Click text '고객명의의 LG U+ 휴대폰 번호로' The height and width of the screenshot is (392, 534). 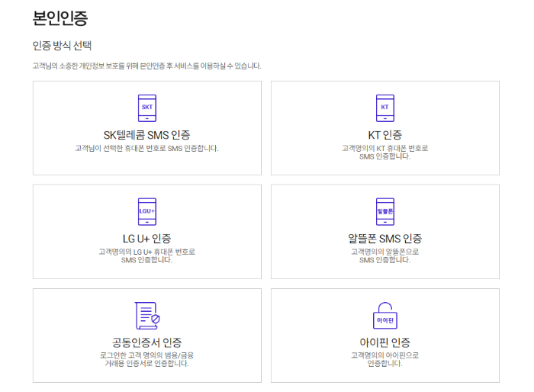[x=146, y=252]
